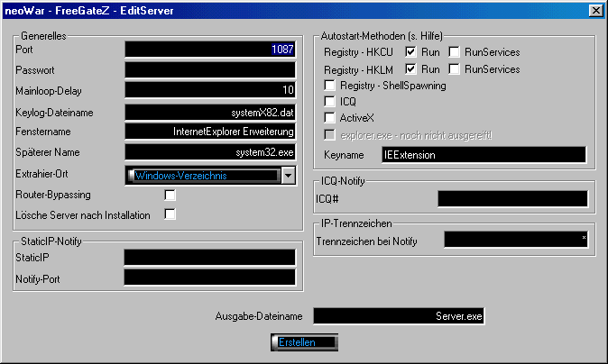The width and height of the screenshot is (608, 364).
Task: Check RunServices for Registry - HKLM
Action: click(455, 68)
